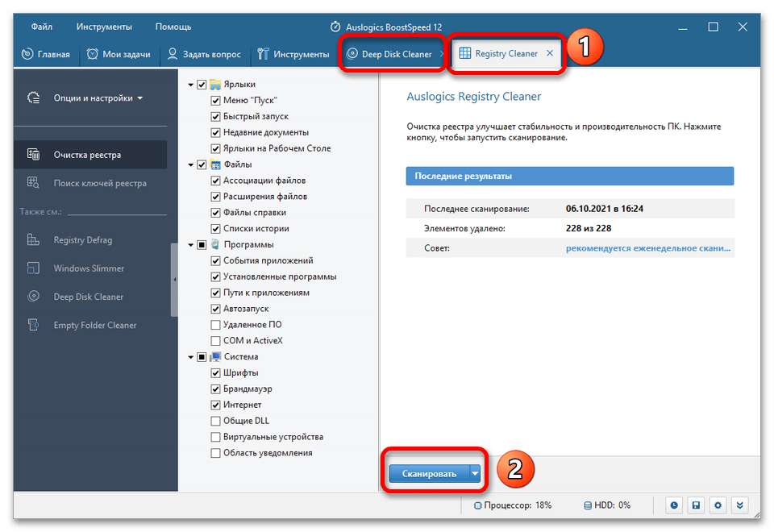This screenshot has width=774, height=532.
Task: Open Windows Slimmer tool in sidebar
Action: click(x=89, y=268)
